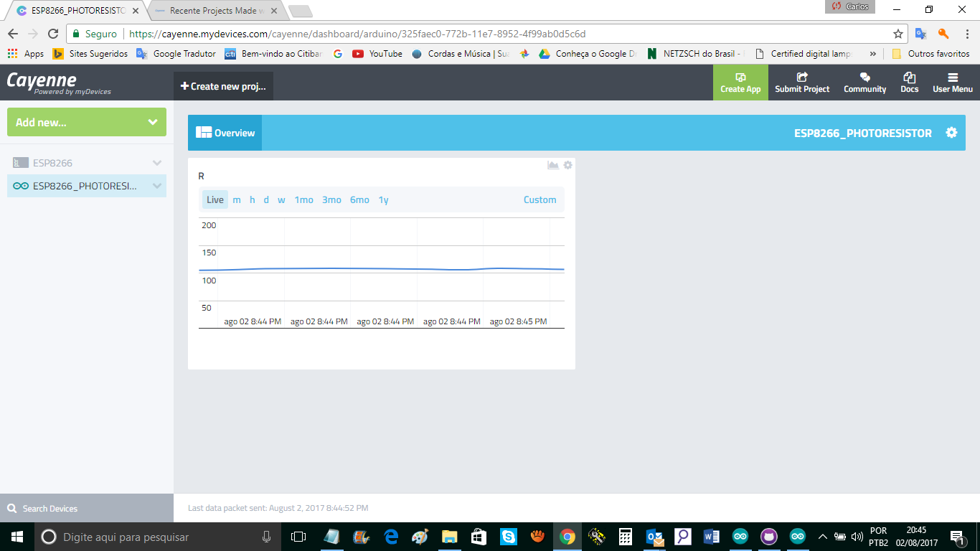The height and width of the screenshot is (551, 980).
Task: Click the Last data packet sent text
Action: (278, 508)
